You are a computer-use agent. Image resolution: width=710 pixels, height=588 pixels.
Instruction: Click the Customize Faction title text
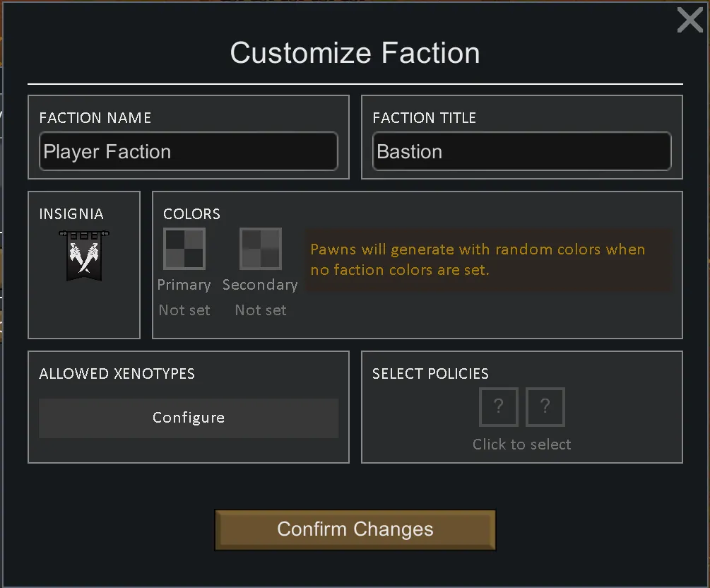(x=355, y=54)
